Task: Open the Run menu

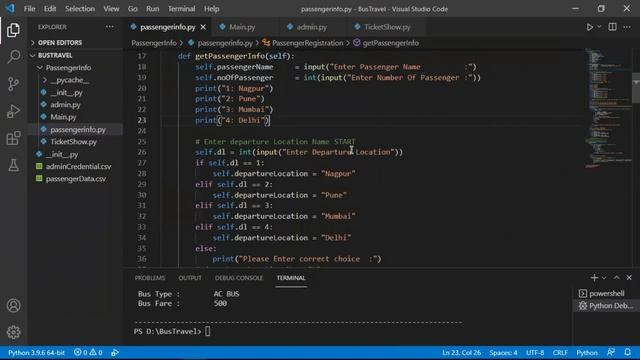Action: (153, 9)
